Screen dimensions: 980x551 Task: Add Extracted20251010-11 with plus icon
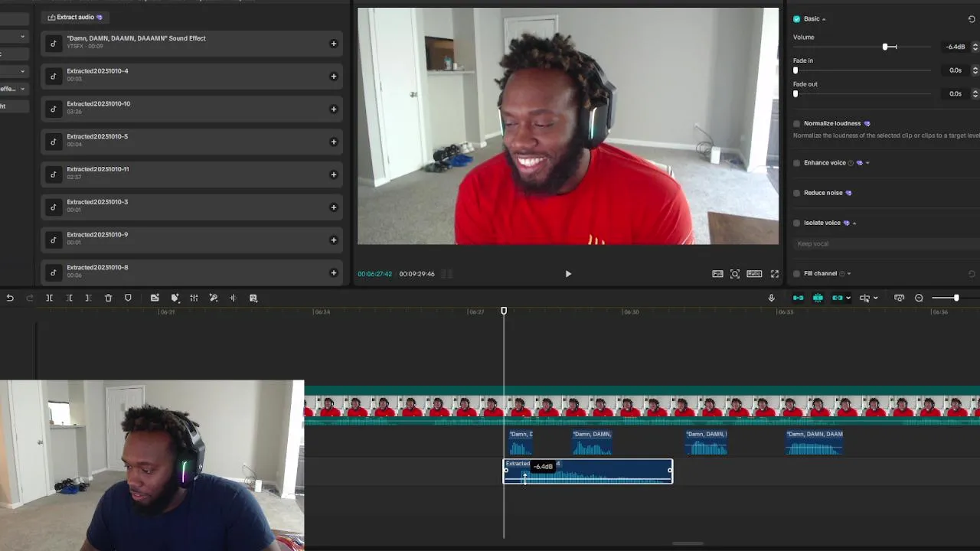click(x=333, y=174)
